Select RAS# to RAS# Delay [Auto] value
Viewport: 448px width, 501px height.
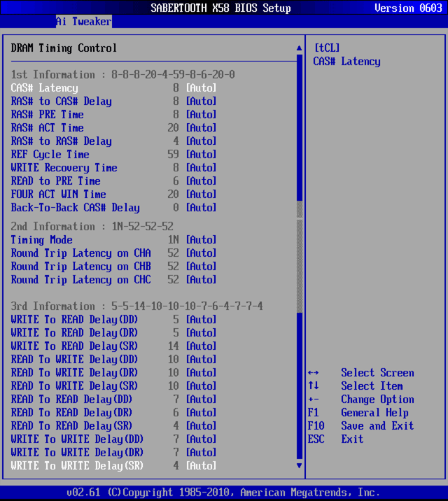(x=201, y=141)
